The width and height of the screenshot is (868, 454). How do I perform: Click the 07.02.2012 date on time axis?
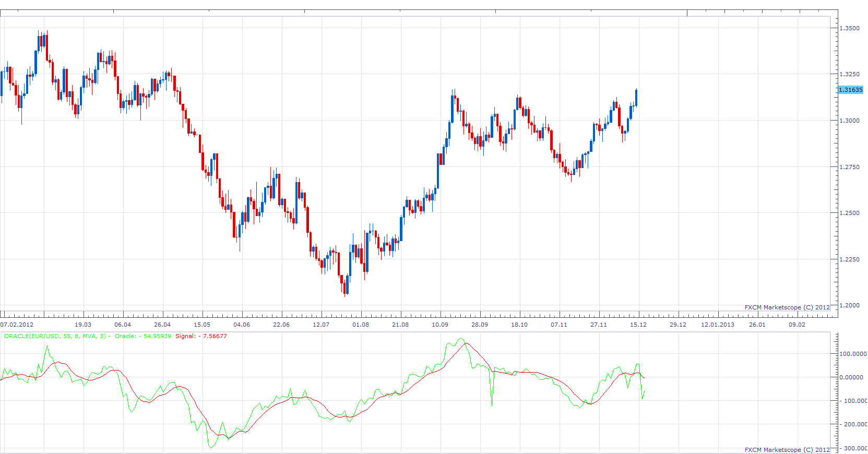pyautogui.click(x=17, y=325)
